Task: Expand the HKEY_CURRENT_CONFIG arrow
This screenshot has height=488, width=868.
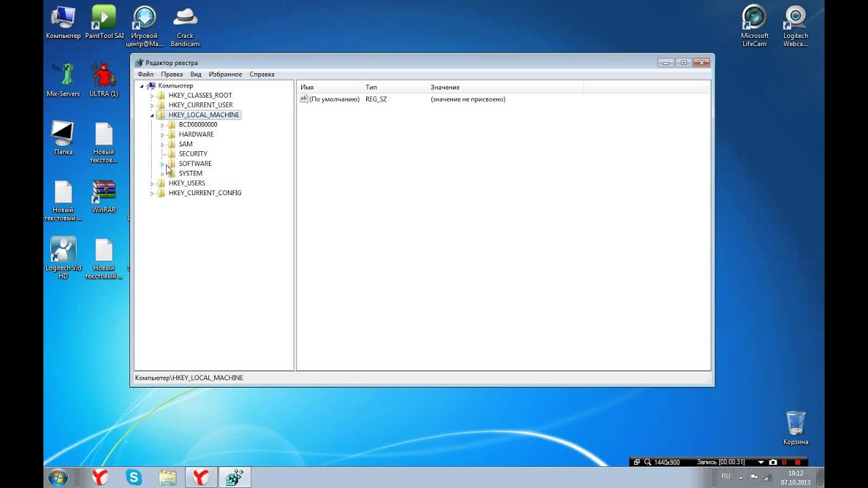Action: click(x=152, y=193)
